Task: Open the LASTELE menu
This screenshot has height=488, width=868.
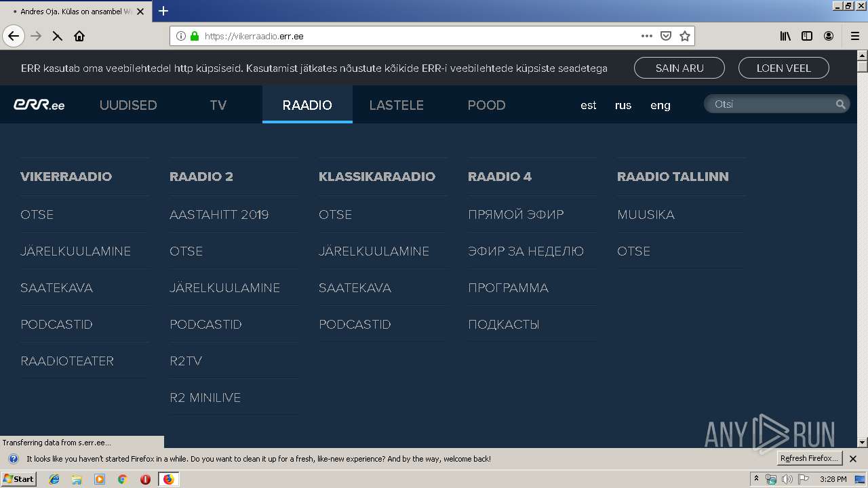Action: [396, 105]
